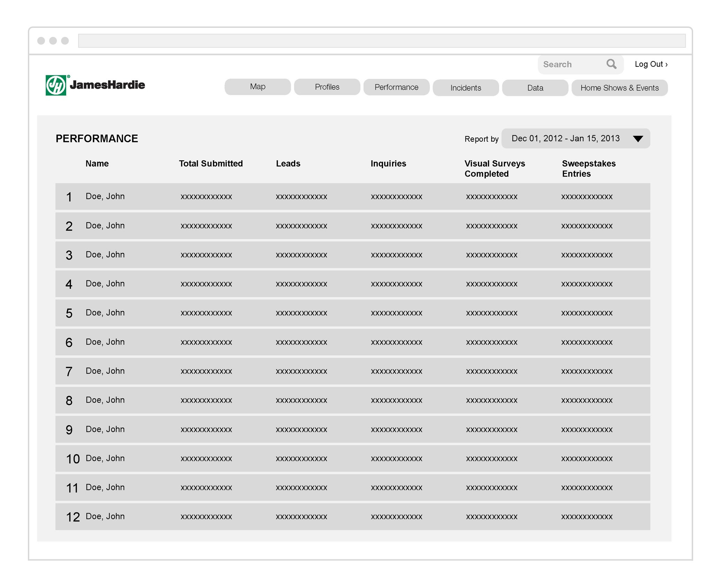Click the magnifying glass search icon
This screenshot has height=588, width=721.
click(x=611, y=64)
